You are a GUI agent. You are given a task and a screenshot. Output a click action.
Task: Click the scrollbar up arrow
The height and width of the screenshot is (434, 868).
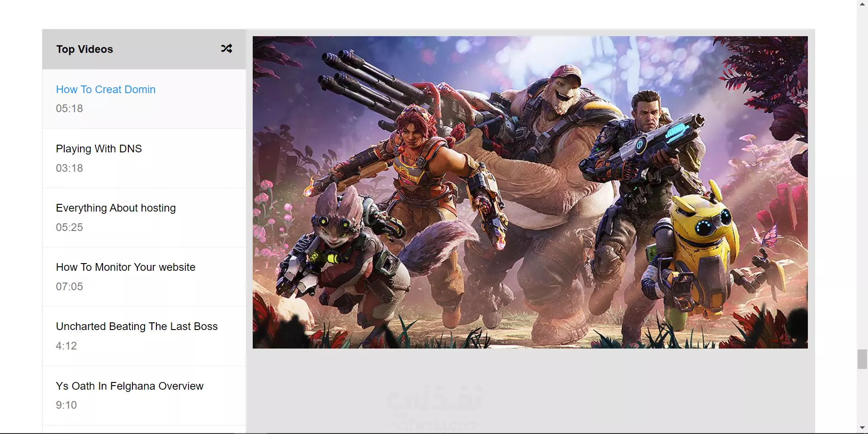(x=862, y=4)
